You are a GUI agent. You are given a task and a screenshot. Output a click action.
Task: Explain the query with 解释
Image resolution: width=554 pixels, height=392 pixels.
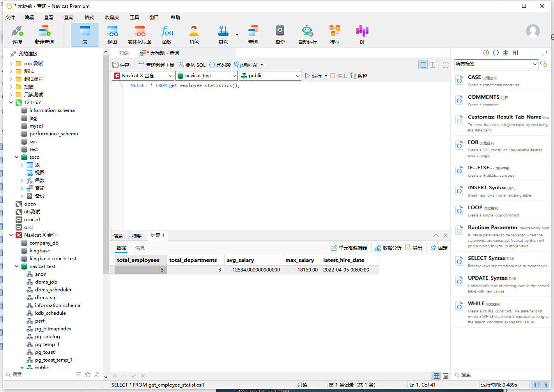pyautogui.click(x=359, y=76)
